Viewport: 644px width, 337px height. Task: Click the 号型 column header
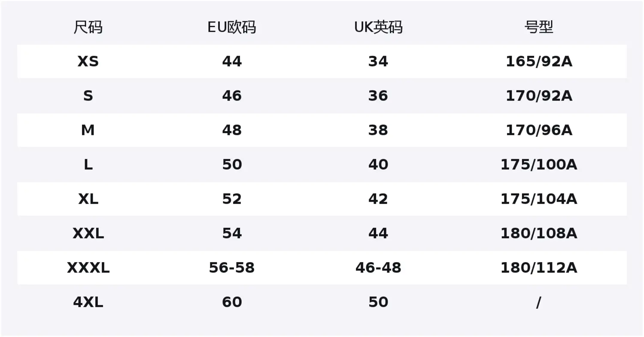click(539, 27)
